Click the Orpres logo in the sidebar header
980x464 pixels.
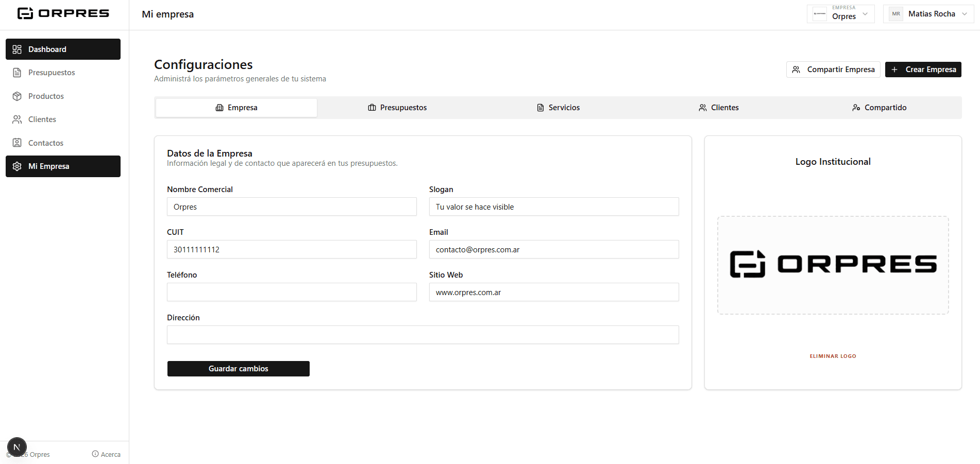click(63, 13)
